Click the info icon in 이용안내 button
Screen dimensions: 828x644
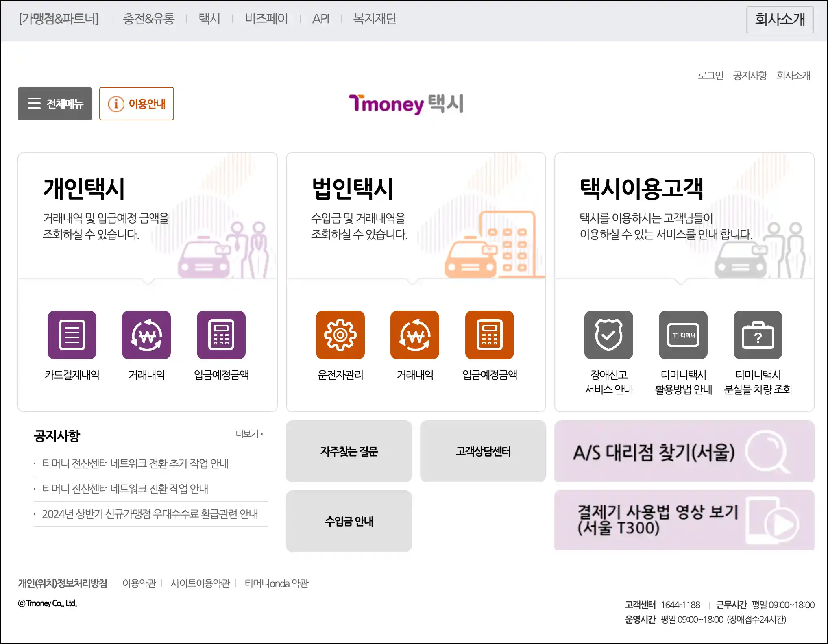pos(116,104)
